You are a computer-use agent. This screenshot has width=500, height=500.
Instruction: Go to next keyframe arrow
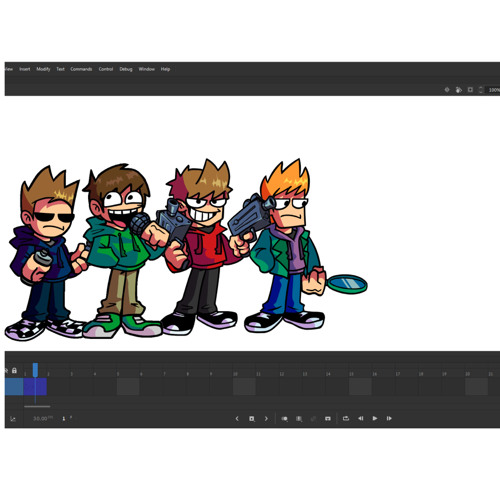pos(266,418)
